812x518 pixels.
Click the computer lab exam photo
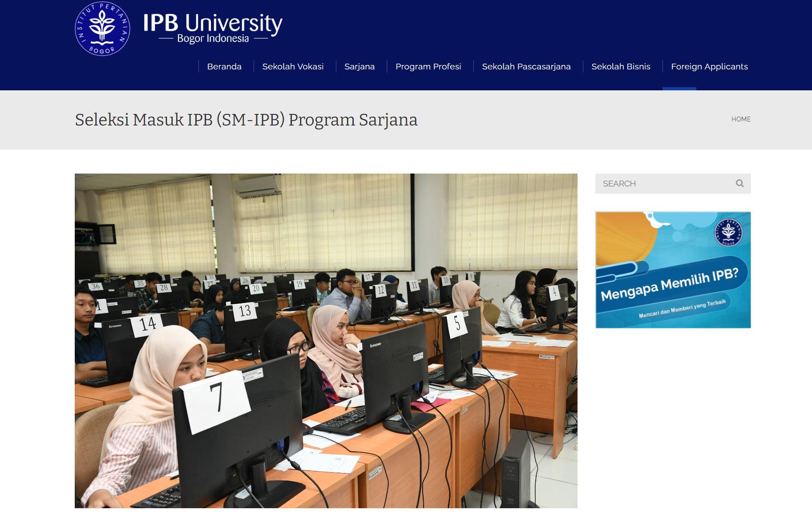326,340
